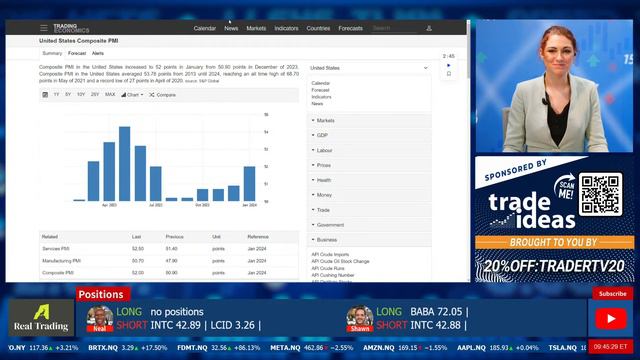The width and height of the screenshot is (640, 360).
Task: Open the user account icon in the header
Action: click(x=429, y=28)
